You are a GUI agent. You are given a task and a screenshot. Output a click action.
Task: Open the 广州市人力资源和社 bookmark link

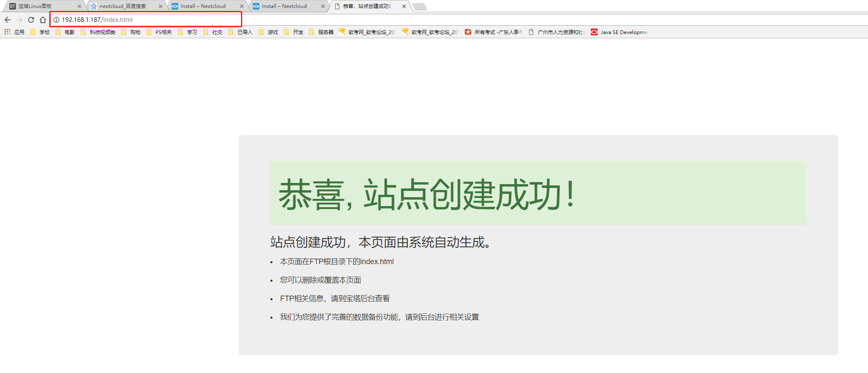click(557, 32)
